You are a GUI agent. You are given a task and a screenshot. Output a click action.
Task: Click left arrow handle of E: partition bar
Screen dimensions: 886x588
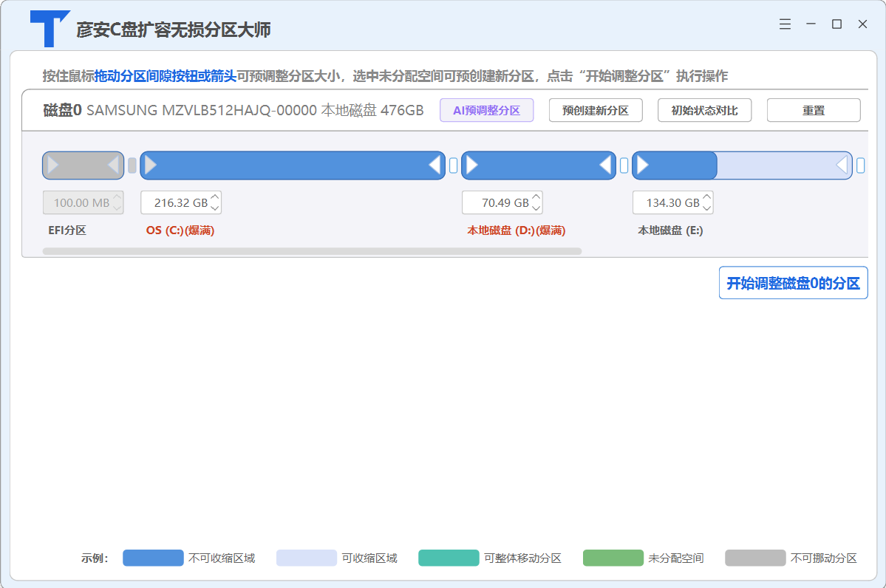(x=642, y=165)
